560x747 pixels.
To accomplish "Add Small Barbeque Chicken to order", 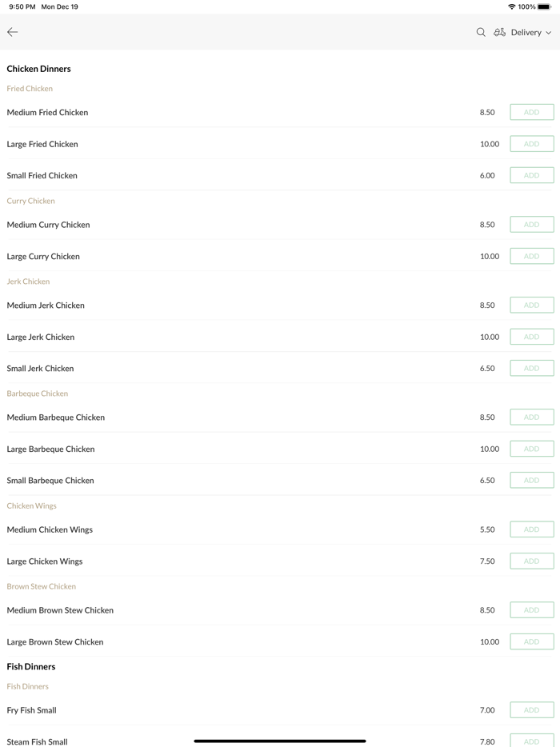I will click(531, 481).
